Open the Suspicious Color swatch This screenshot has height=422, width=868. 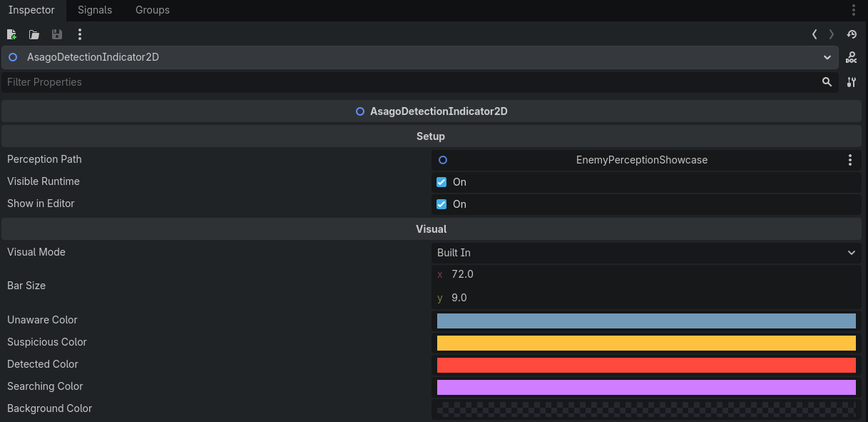click(x=646, y=343)
